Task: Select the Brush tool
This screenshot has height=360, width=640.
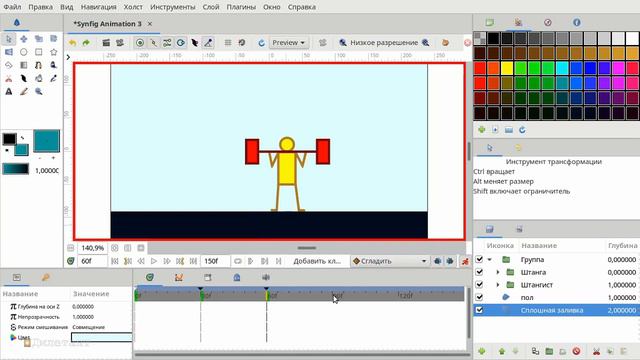Action: (x=24, y=91)
